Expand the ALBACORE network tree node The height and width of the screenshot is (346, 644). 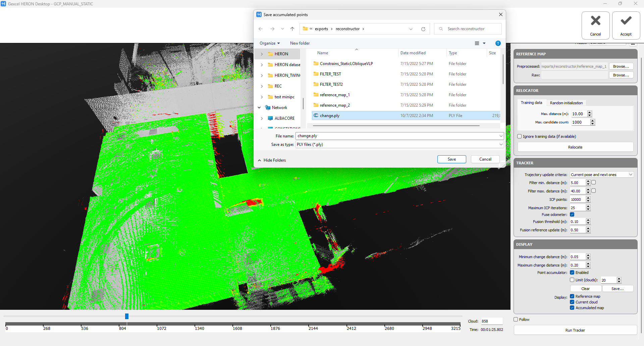[x=262, y=118]
